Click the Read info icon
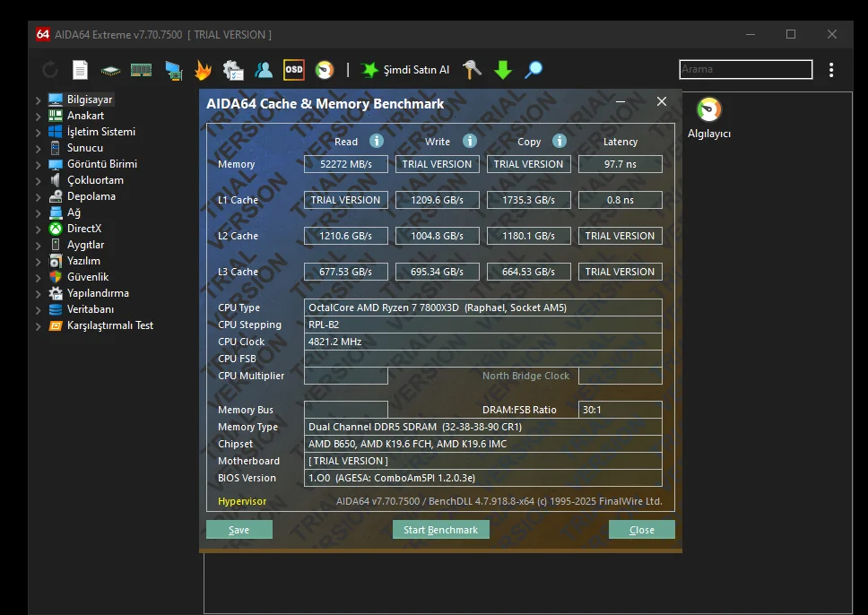Screen dimensions: 868x615 [x=377, y=141]
